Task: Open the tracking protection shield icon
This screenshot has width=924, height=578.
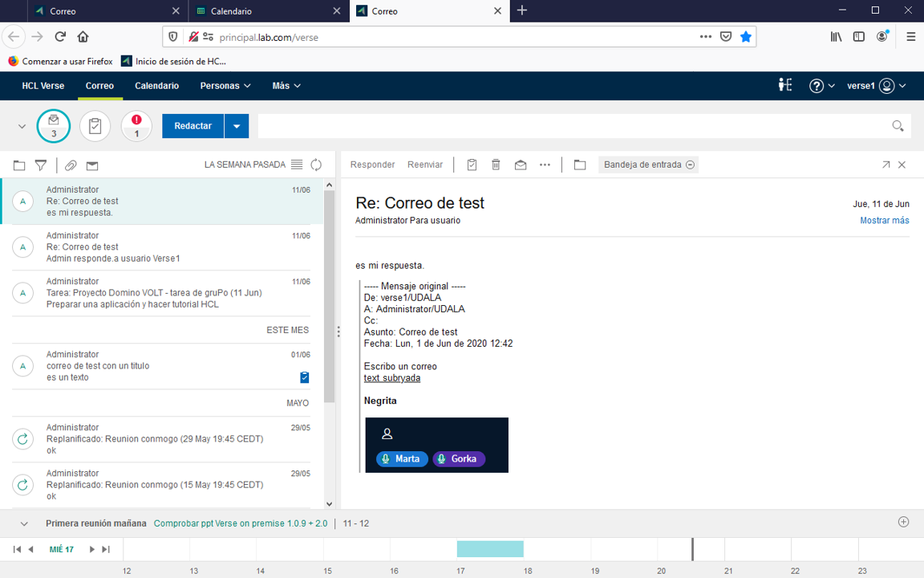Action: [x=173, y=37]
